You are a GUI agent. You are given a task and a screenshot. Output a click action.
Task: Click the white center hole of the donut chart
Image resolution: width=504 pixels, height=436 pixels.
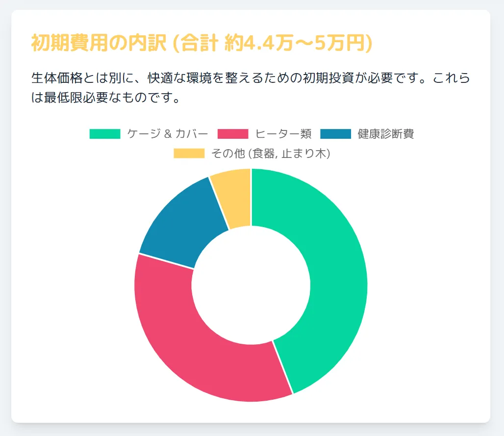[x=251, y=285]
